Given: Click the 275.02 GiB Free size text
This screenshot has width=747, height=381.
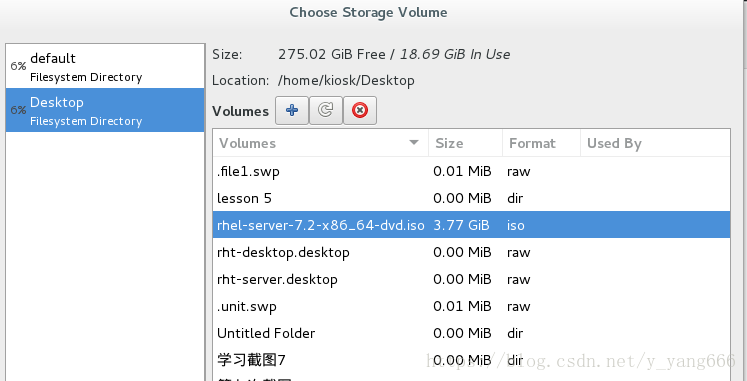Looking at the screenshot, I should tap(332, 54).
